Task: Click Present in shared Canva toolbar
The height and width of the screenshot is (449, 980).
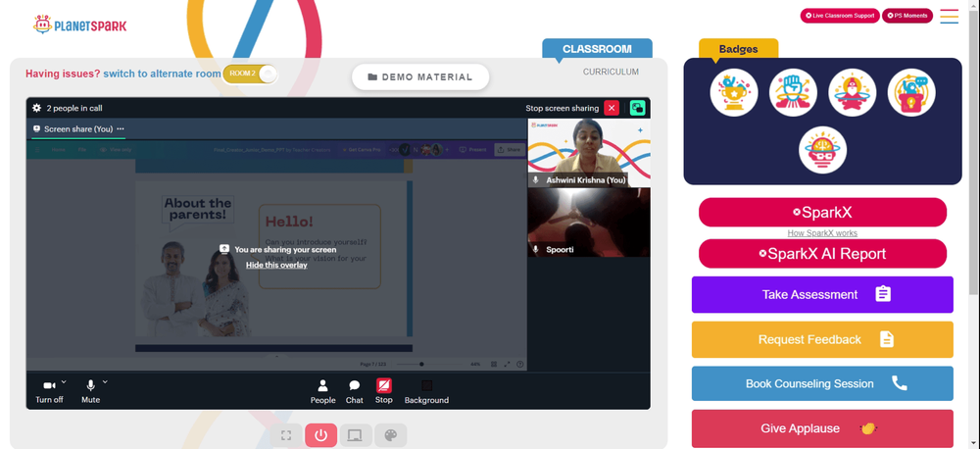Action: click(x=473, y=149)
